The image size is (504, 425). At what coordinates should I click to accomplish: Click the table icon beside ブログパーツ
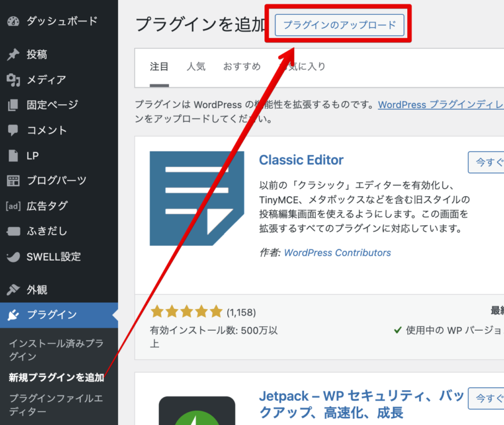[13, 181]
